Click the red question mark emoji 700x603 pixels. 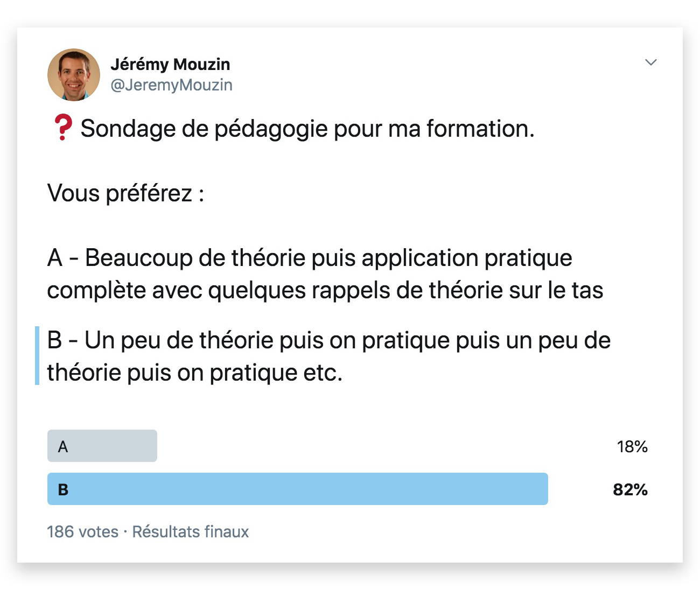(63, 128)
